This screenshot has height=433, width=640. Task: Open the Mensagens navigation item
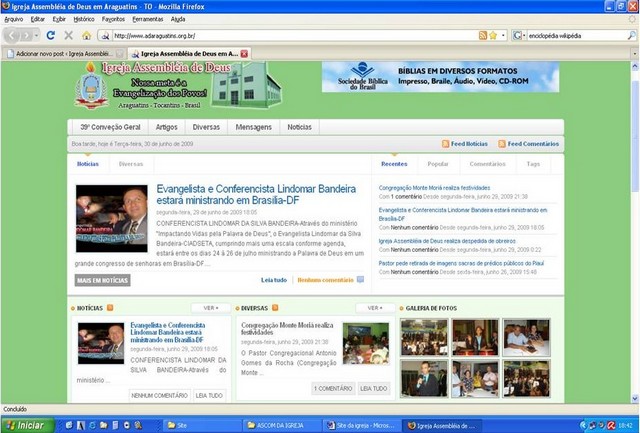point(253,127)
